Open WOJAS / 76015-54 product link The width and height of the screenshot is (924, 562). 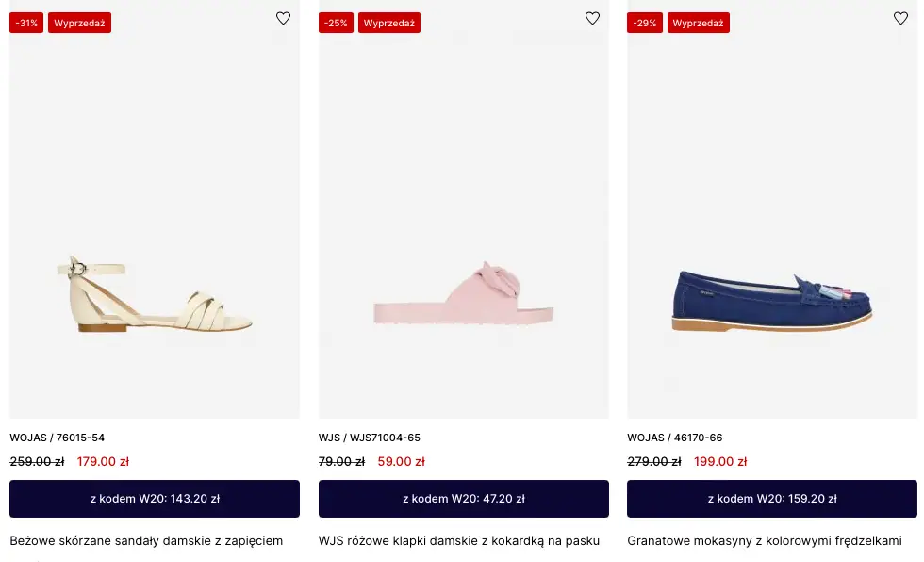pyautogui.click(x=58, y=438)
